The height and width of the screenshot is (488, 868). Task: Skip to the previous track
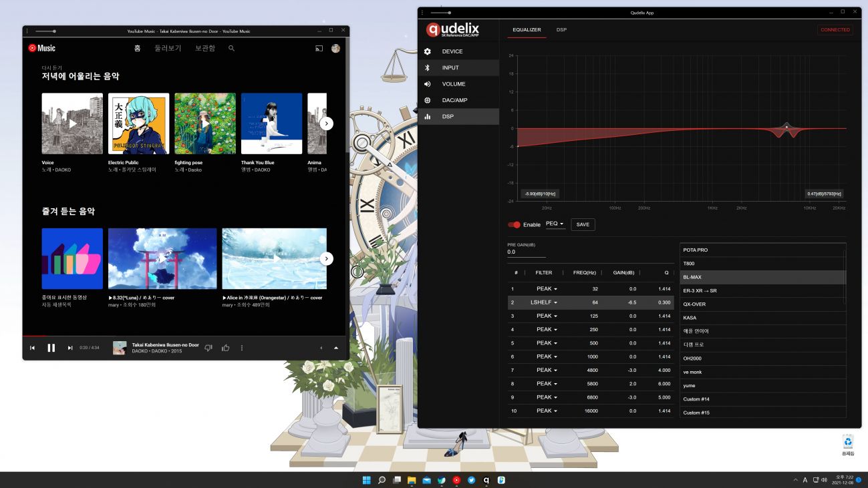[32, 348]
